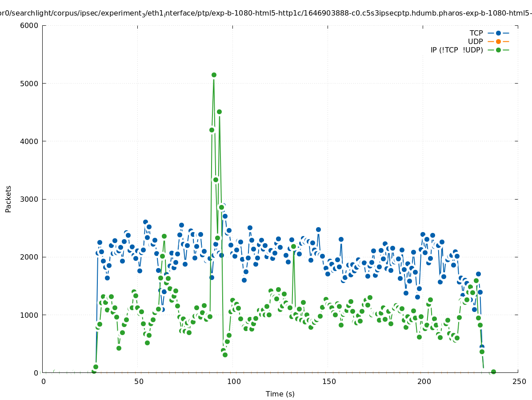Click the last green point at chart's right end

(493, 372)
